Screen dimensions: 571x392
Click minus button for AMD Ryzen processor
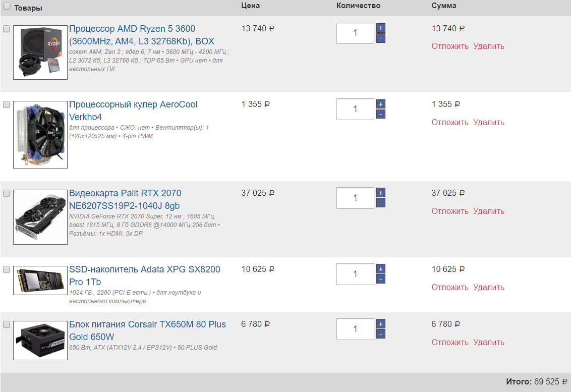coord(380,38)
